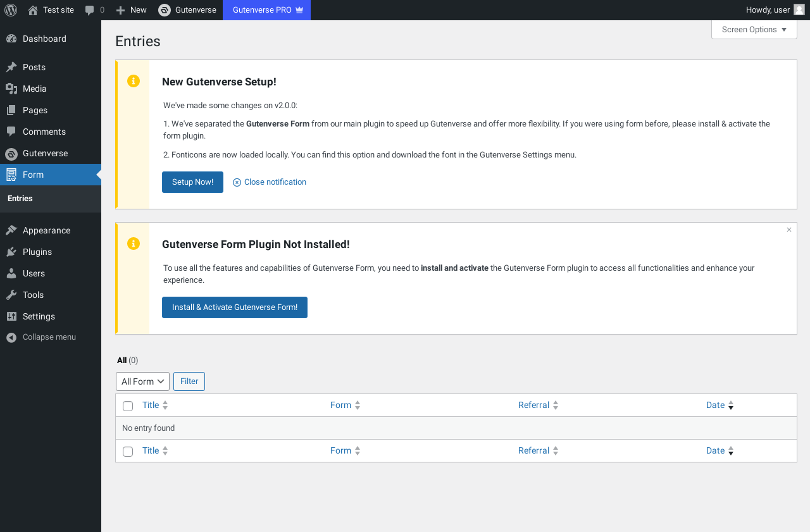Click the user avatar icon

point(799,10)
